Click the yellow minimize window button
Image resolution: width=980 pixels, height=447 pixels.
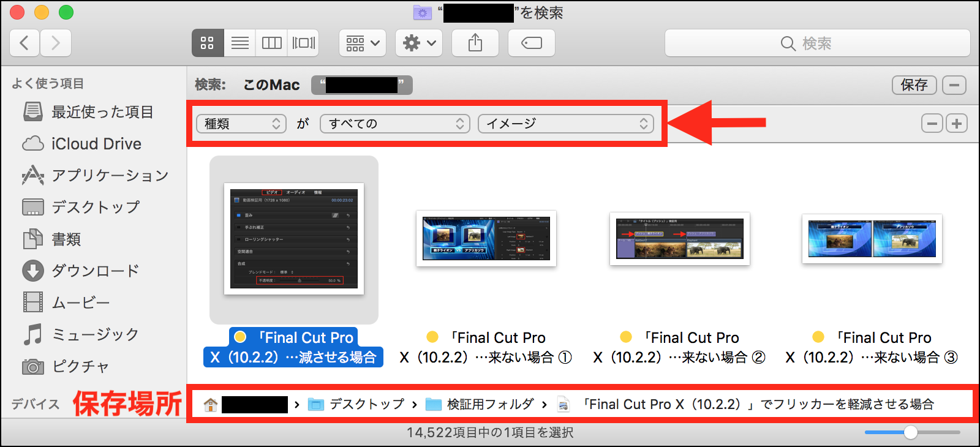point(42,12)
